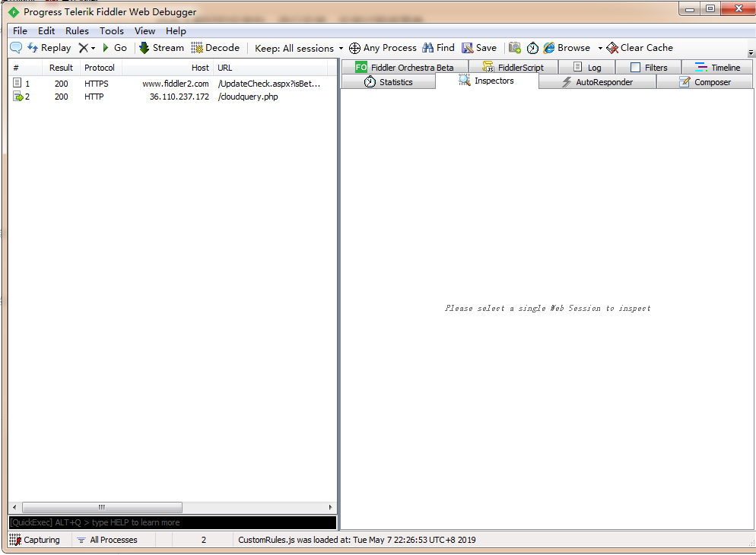Click session count 2 in status bar
Screen dimensions: 756x555
click(204, 540)
